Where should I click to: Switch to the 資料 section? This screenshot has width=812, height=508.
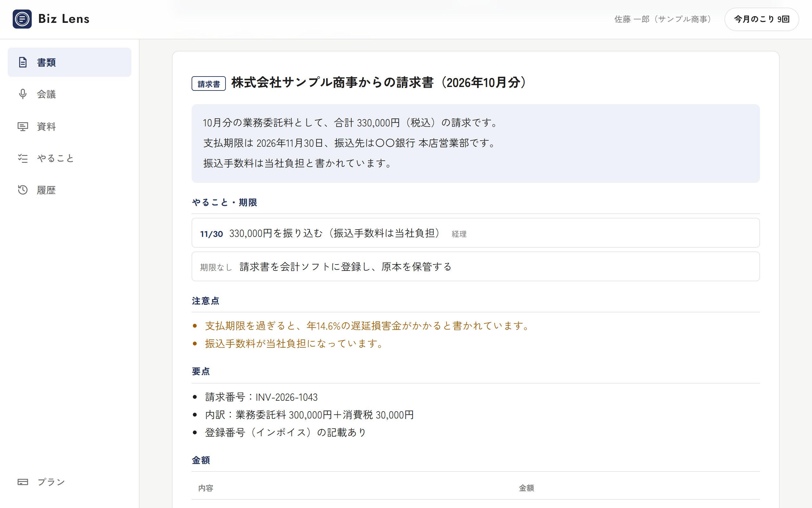click(x=69, y=126)
